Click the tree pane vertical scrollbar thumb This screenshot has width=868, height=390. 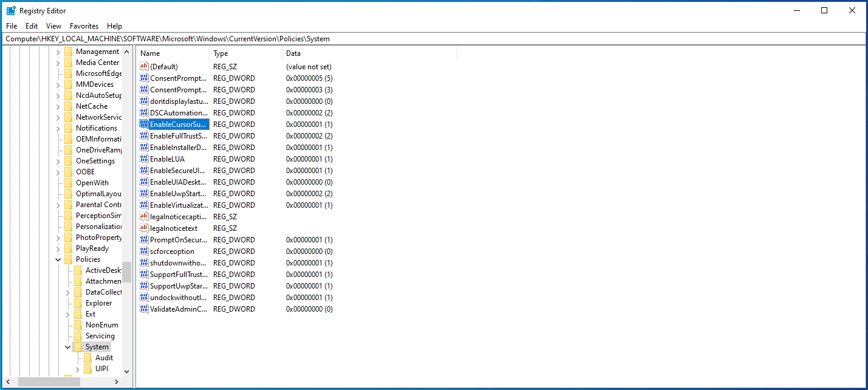126,272
